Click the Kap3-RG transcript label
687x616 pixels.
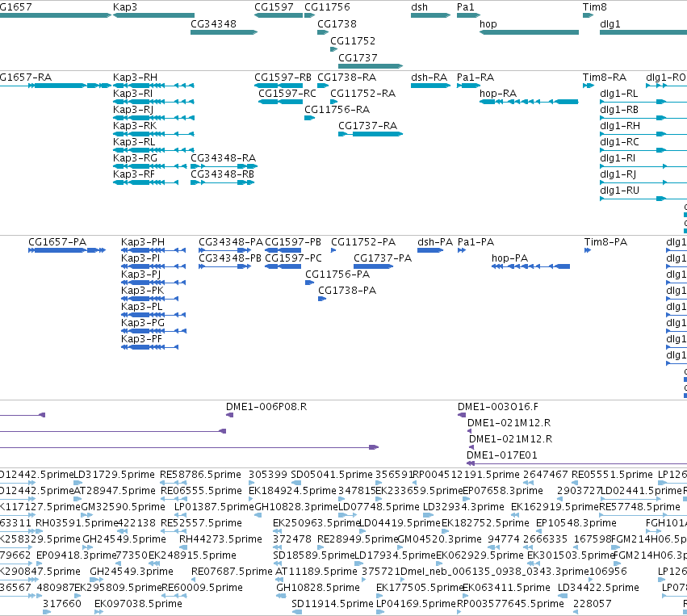pos(135,158)
